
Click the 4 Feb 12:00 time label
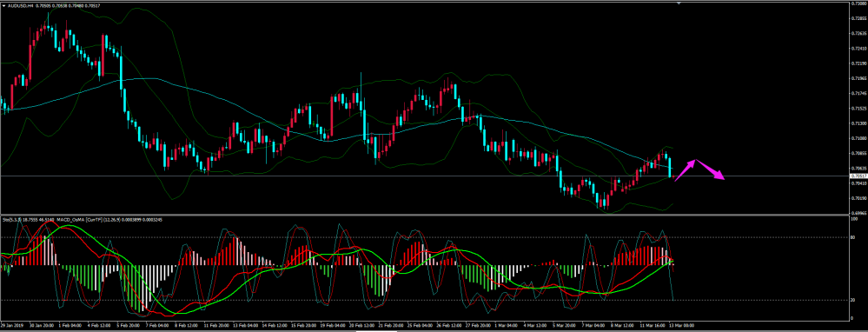pos(100,325)
